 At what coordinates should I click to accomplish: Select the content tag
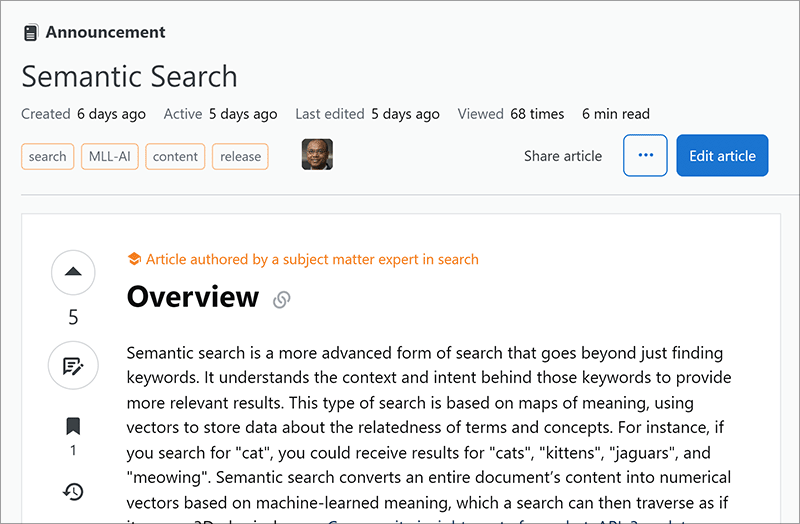(176, 156)
